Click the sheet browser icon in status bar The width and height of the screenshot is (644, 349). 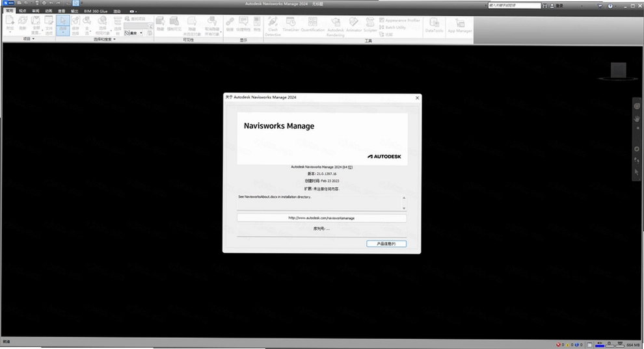point(589,345)
